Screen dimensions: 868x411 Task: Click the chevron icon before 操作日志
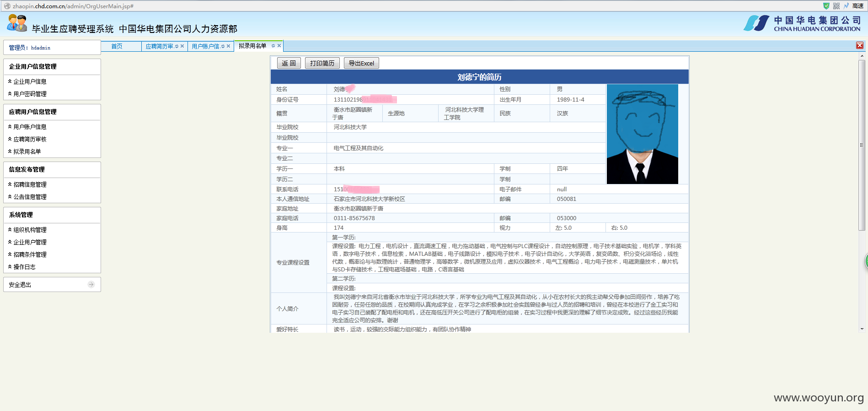coord(10,267)
